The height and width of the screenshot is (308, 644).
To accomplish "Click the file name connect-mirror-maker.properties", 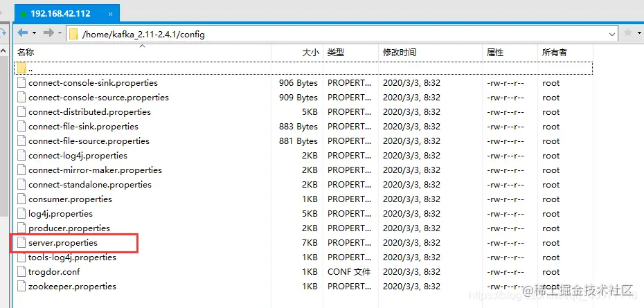I will 96,170.
